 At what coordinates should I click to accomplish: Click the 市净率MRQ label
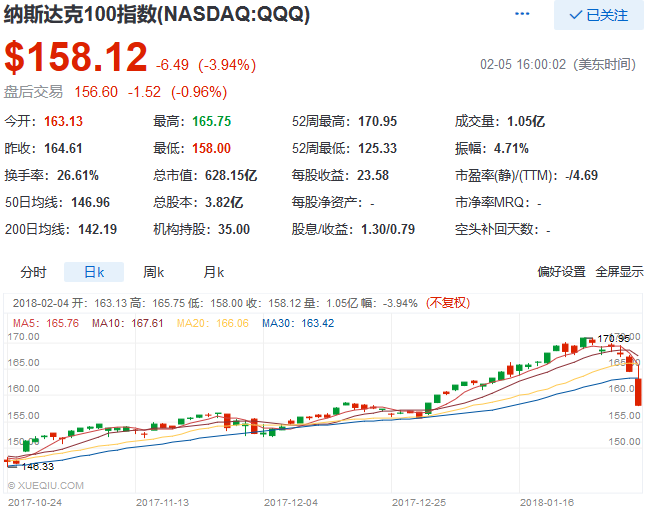(492, 202)
